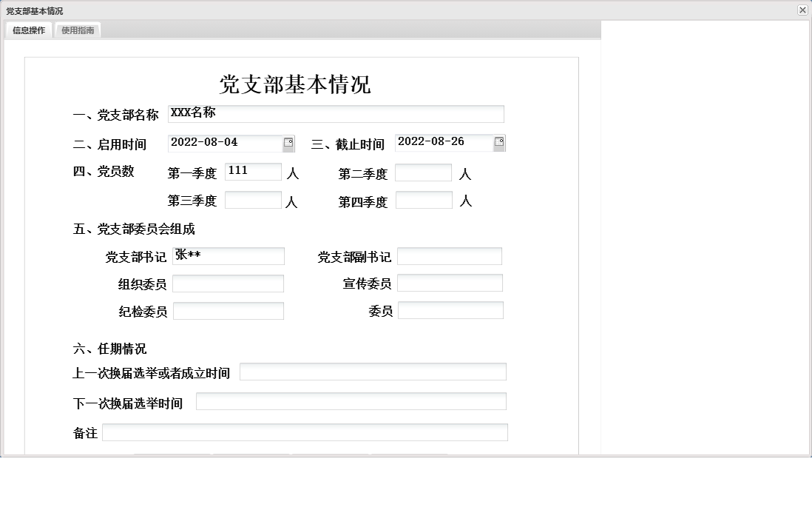
Task: Select the 备注 remarks input field
Action: coord(305,432)
